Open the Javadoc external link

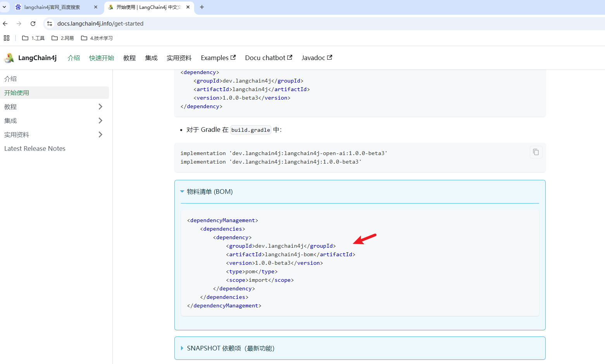click(317, 58)
